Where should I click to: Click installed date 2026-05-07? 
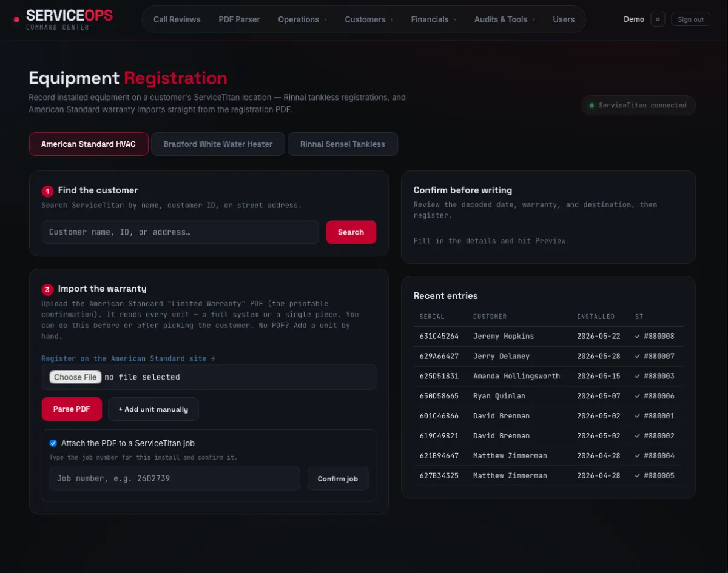(x=598, y=396)
